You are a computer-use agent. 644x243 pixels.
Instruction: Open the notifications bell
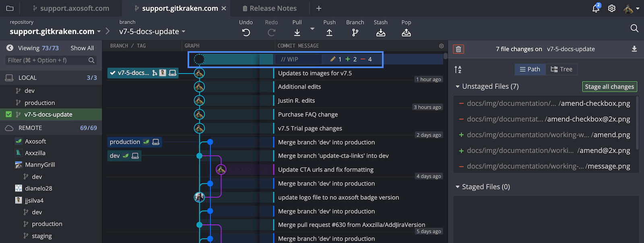[x=596, y=8]
